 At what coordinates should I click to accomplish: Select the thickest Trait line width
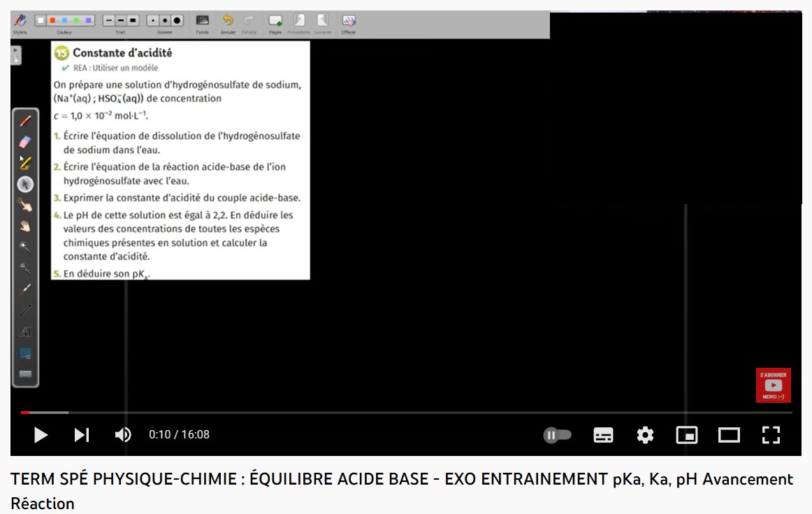coord(133,20)
